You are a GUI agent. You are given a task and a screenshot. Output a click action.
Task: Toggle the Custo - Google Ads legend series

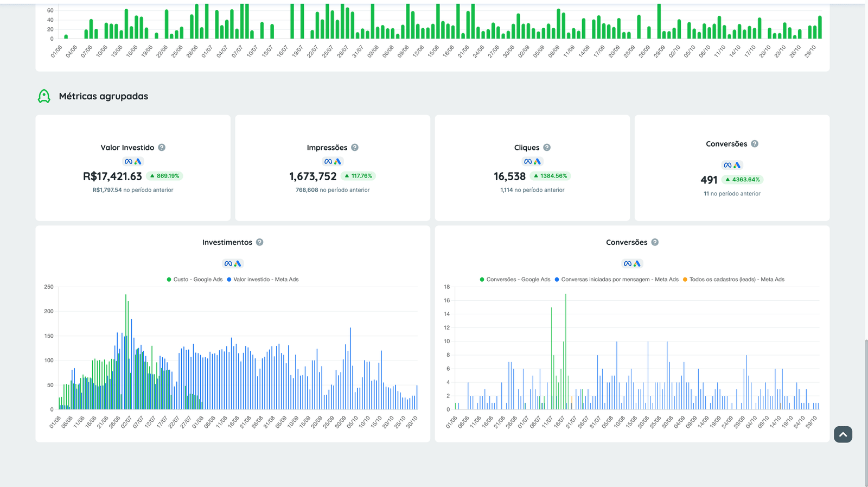195,280
